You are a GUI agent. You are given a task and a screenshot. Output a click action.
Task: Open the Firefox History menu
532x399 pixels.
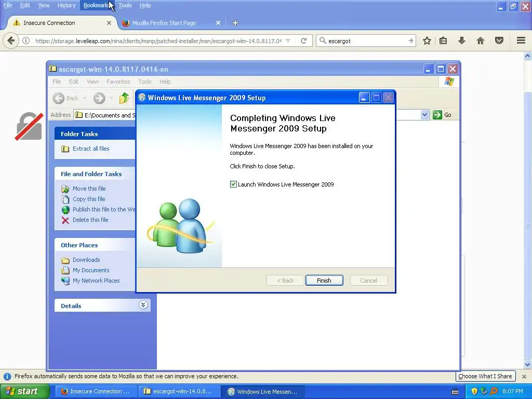coord(66,5)
